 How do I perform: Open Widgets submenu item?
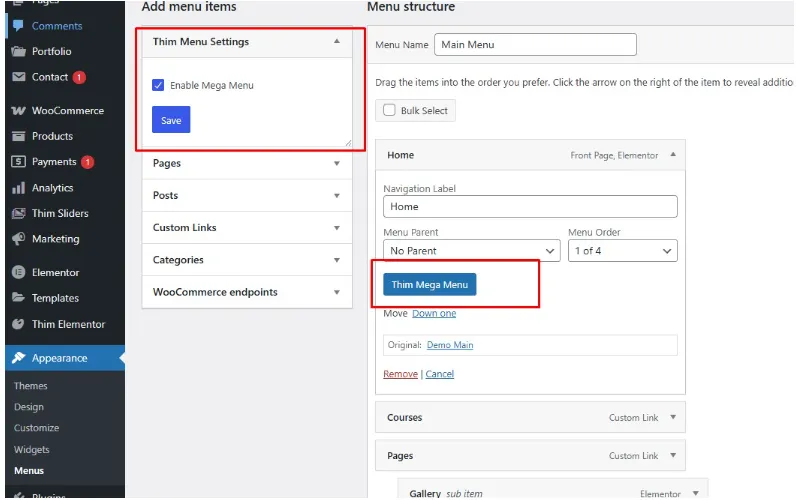point(32,450)
